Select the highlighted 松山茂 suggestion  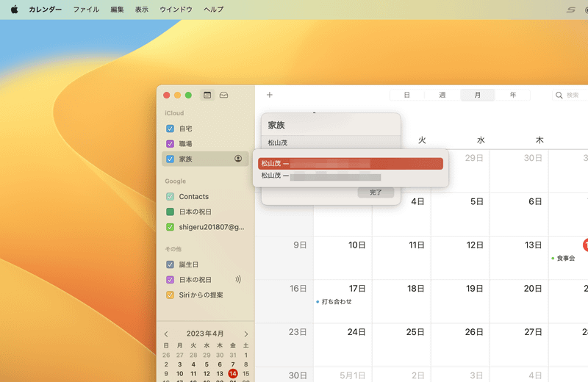[x=351, y=163]
